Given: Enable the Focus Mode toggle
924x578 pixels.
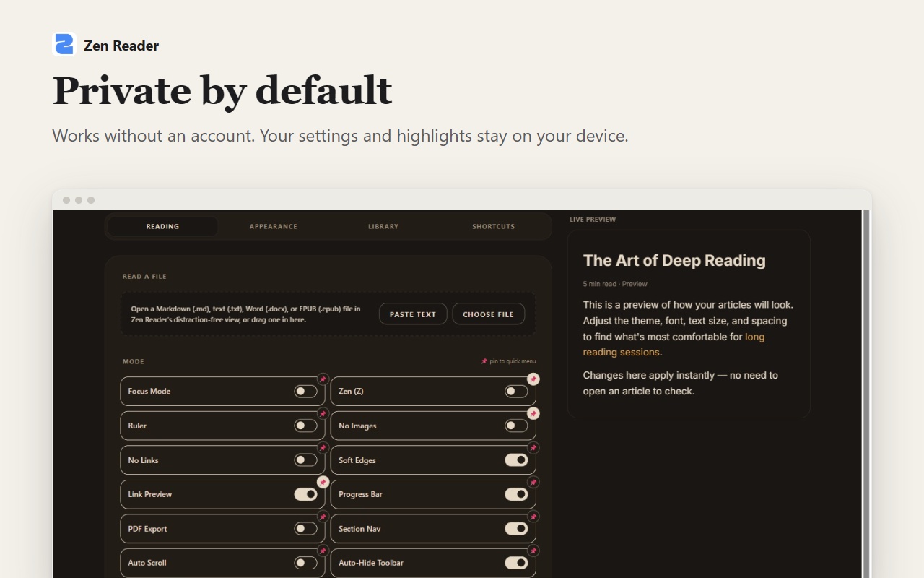Looking at the screenshot, I should pos(305,392).
